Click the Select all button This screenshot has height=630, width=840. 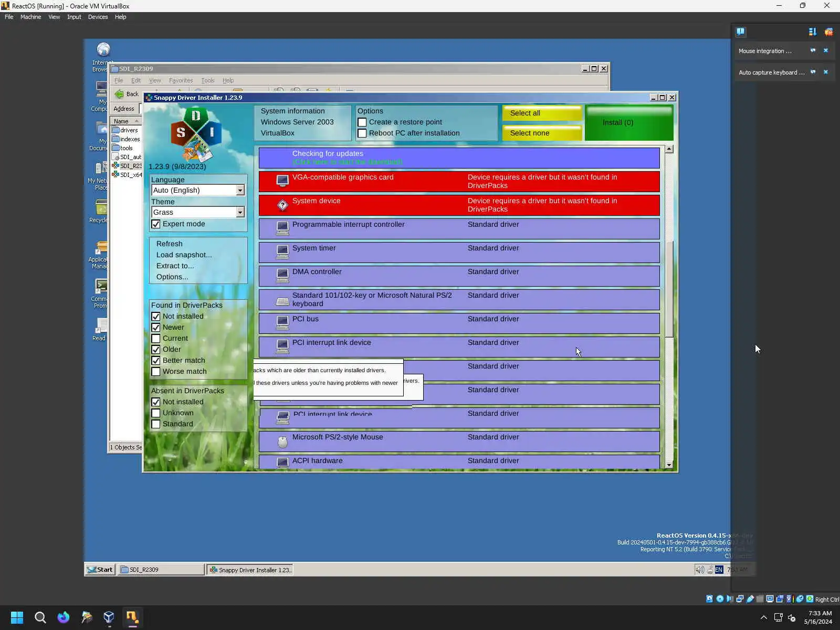(542, 113)
